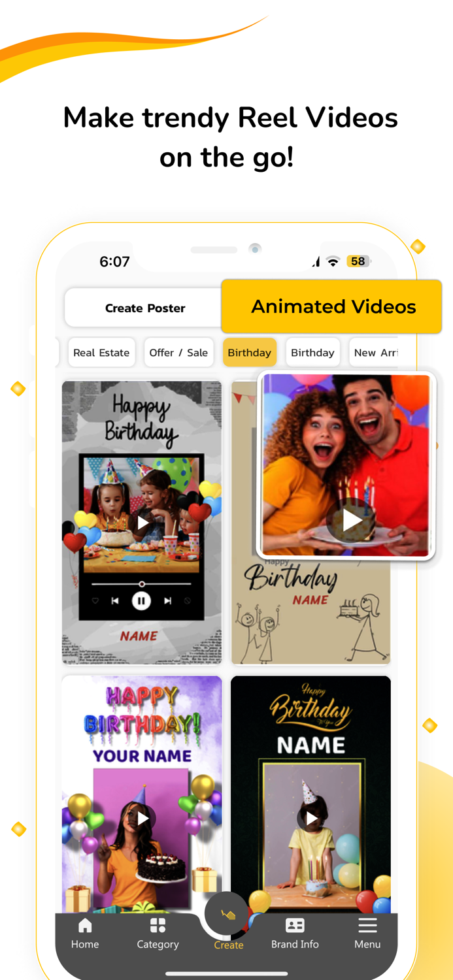Tap the heart icon in music player template
453x980 pixels.
[x=95, y=601]
